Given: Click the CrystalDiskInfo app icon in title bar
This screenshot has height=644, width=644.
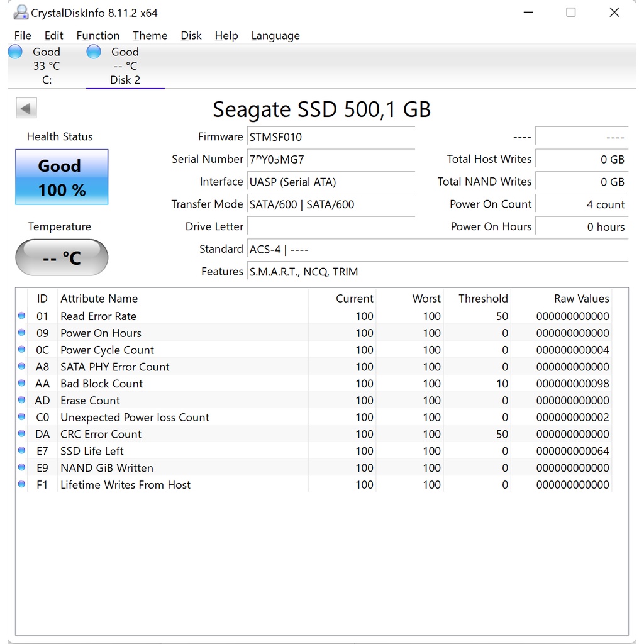Looking at the screenshot, I should (x=21, y=13).
